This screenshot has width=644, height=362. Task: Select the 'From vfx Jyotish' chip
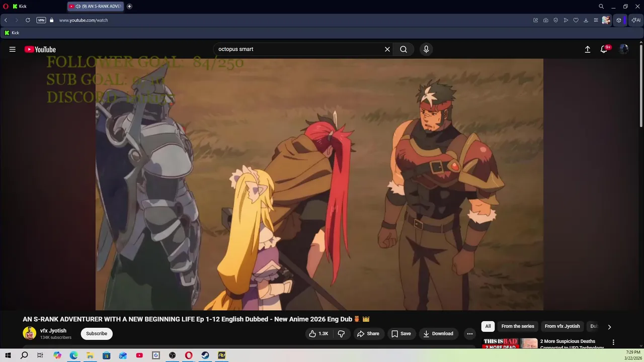tap(562, 326)
